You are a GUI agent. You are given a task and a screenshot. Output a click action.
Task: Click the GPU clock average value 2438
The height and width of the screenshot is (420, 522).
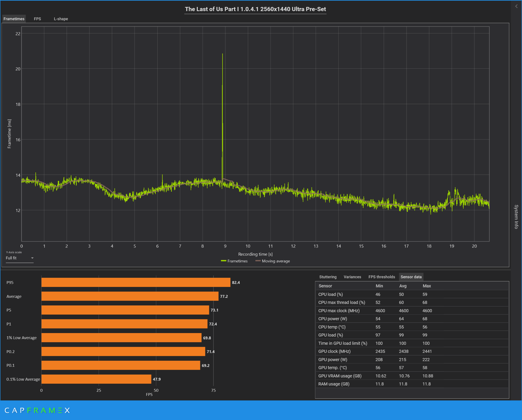point(404,351)
